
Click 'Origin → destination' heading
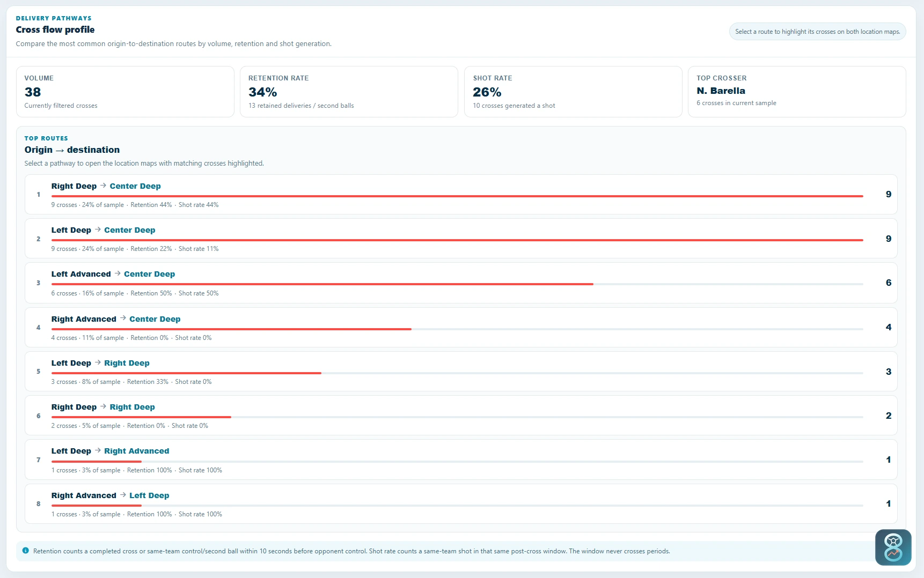(x=72, y=150)
